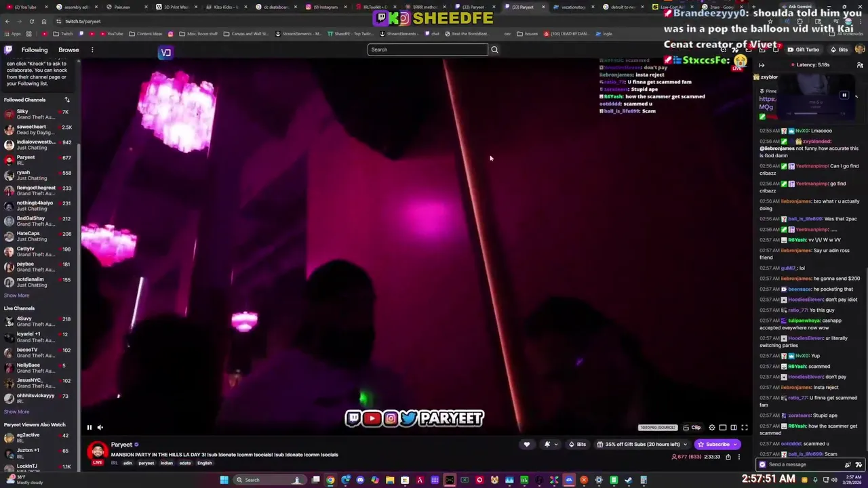
Task: Select Paryeet in Followed Channels sidebar
Action: [x=38, y=160]
